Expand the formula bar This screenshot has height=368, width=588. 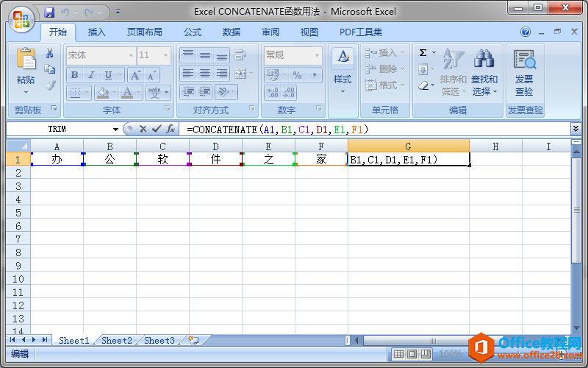(576, 129)
